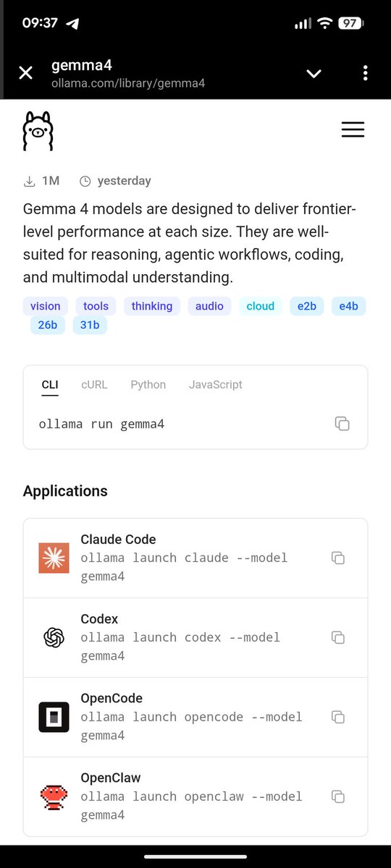The image size is (391, 868).
Task: Click the Claude Code application icon
Action: point(54,558)
